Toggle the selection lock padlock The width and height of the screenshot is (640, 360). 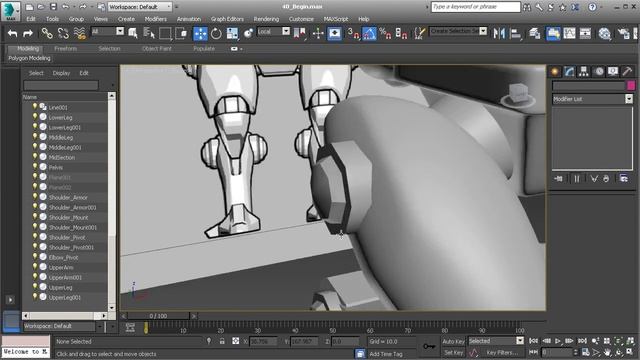pos(222,341)
